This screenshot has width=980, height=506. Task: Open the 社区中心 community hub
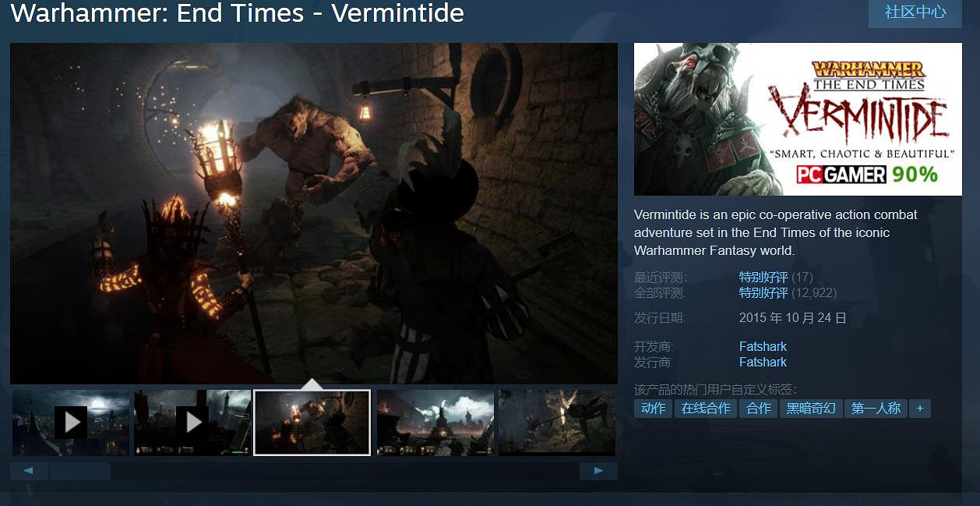(915, 13)
